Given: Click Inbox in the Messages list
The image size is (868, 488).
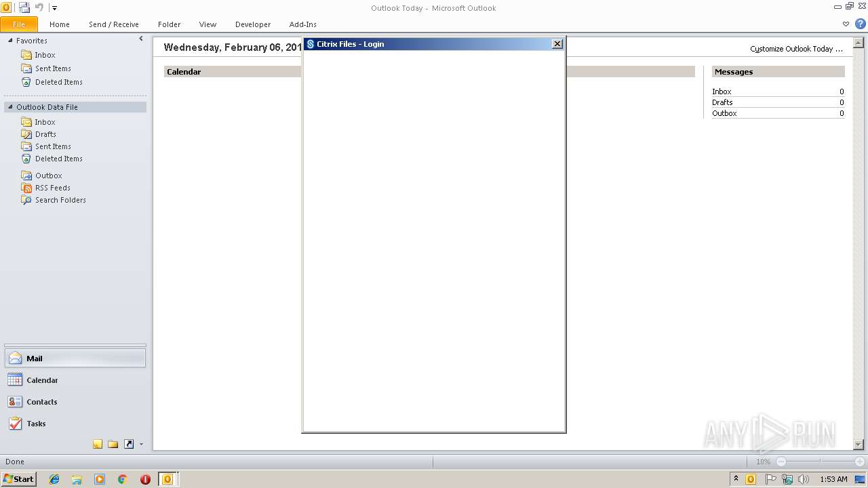Looking at the screenshot, I should tap(722, 91).
